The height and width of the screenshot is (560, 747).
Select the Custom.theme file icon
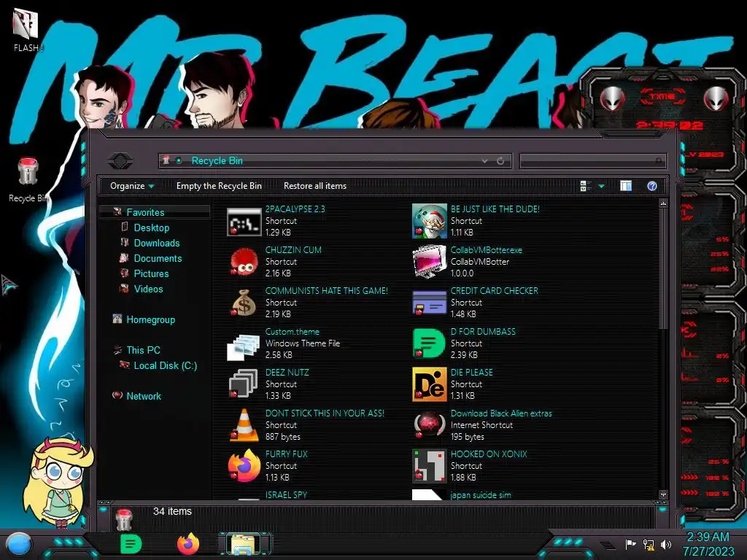243,346
